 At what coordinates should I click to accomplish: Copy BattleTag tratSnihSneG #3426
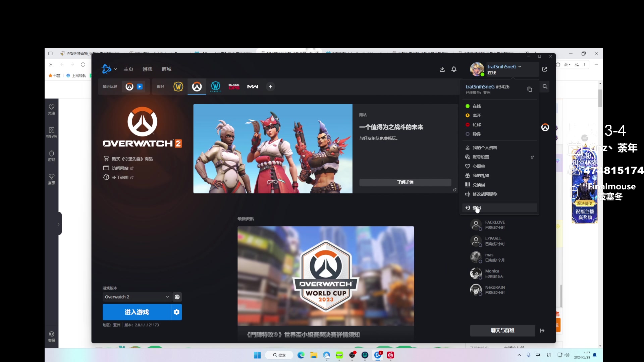pos(530,89)
